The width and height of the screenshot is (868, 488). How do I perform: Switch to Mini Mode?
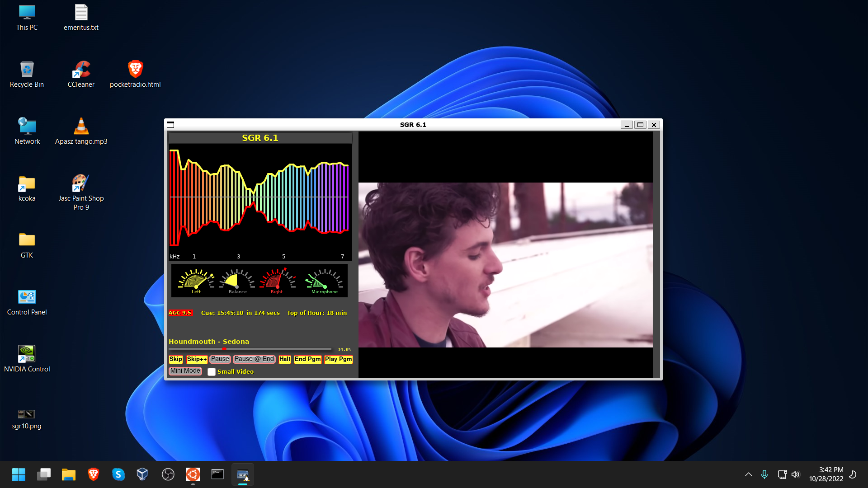[185, 371]
